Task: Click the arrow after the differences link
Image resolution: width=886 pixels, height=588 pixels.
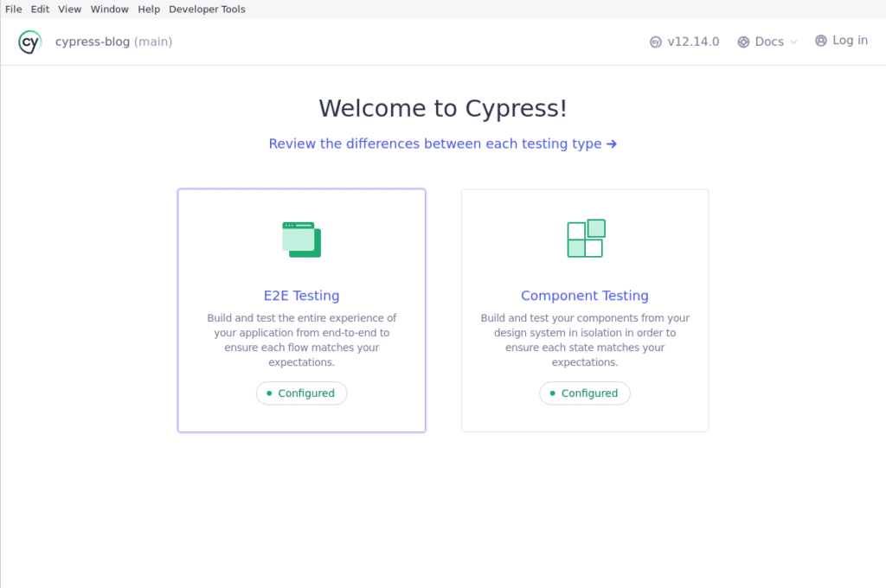Action: (612, 144)
